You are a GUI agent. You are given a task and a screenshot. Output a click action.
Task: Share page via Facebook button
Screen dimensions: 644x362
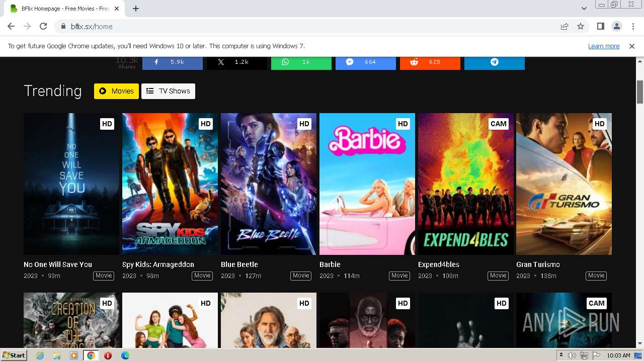click(x=172, y=63)
